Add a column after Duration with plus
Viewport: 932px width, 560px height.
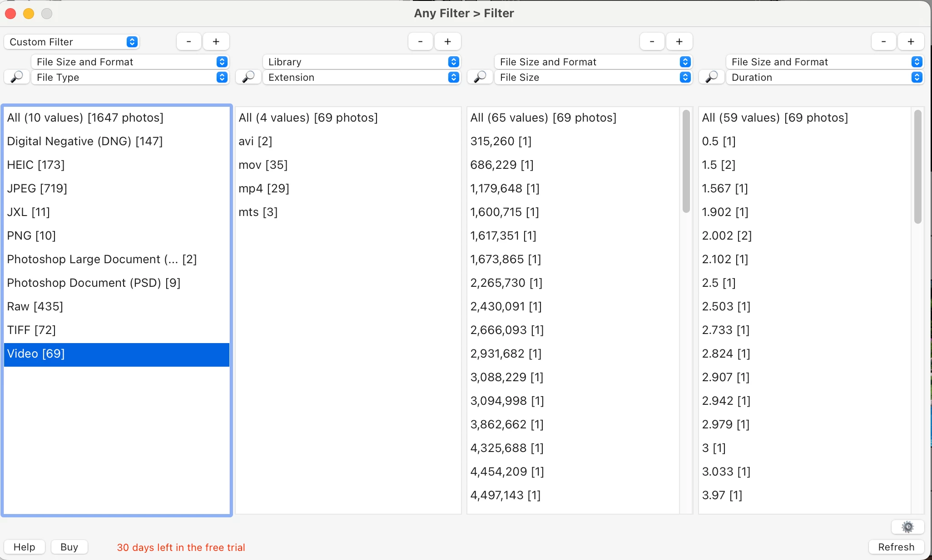click(911, 42)
